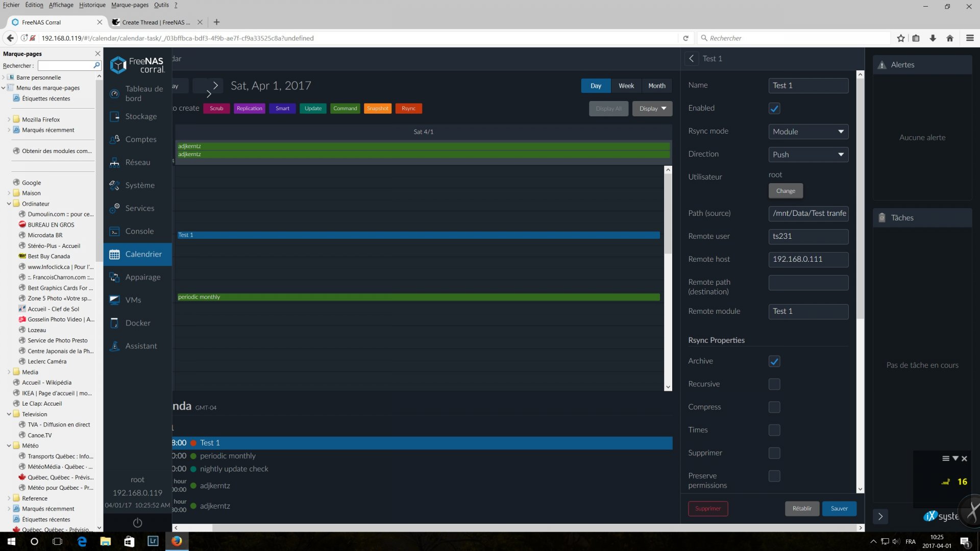This screenshot has width=980, height=551.
Task: Open Firefox downloads arrow icon
Action: point(933,38)
